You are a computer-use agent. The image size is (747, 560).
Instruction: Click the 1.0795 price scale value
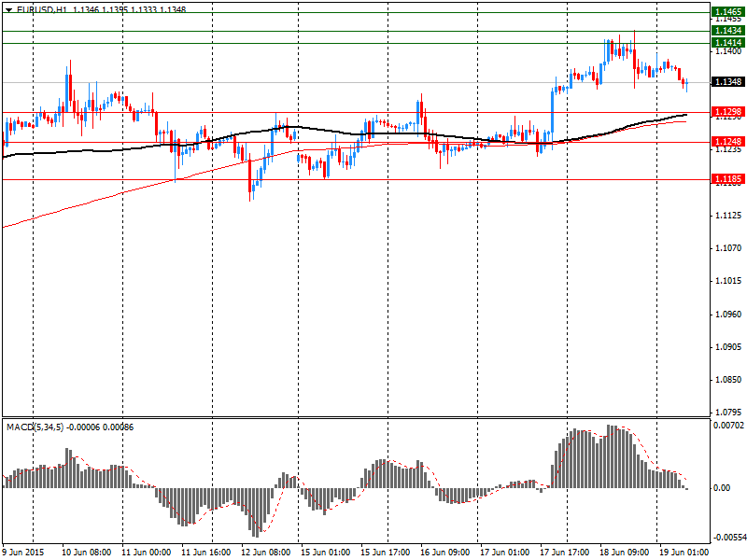(728, 413)
